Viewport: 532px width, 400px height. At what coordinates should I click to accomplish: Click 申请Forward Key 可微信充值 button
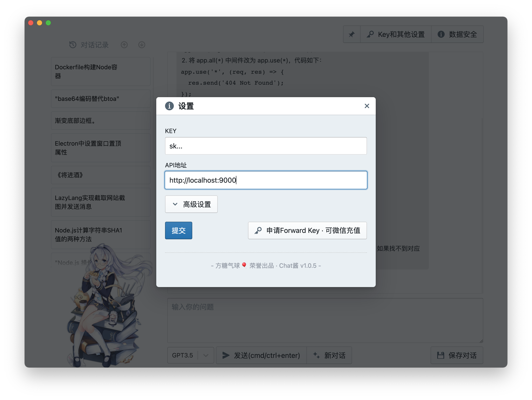pyautogui.click(x=307, y=230)
